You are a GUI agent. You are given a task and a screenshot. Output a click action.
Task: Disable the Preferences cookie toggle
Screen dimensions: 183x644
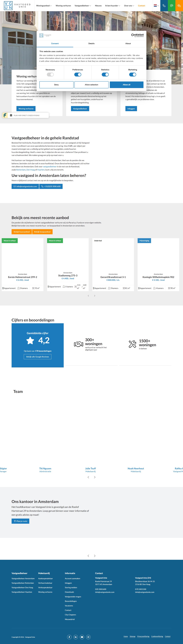[78, 74]
